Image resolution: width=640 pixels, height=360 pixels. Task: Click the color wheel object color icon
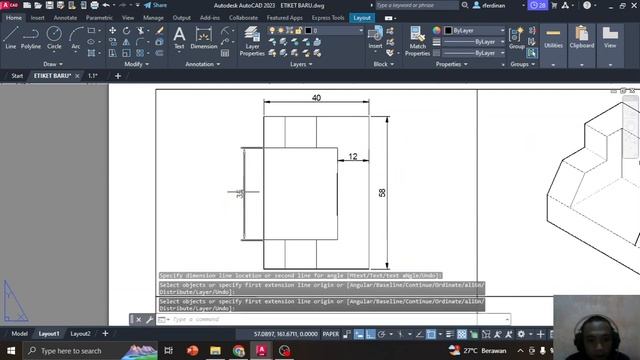click(x=437, y=31)
